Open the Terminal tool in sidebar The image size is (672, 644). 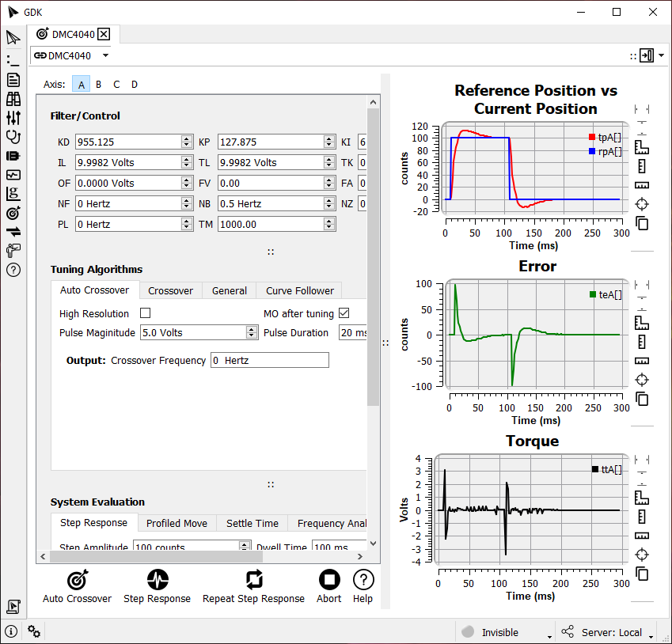coord(13,59)
